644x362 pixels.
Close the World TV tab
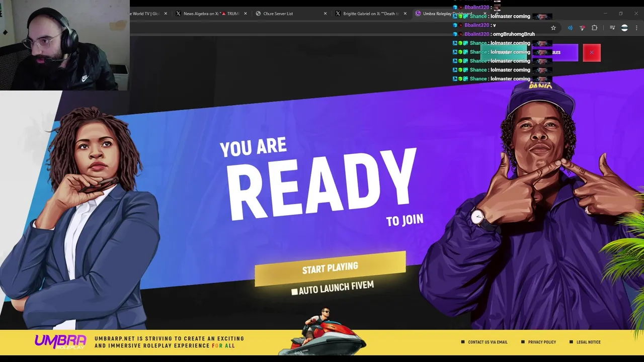tap(165, 14)
